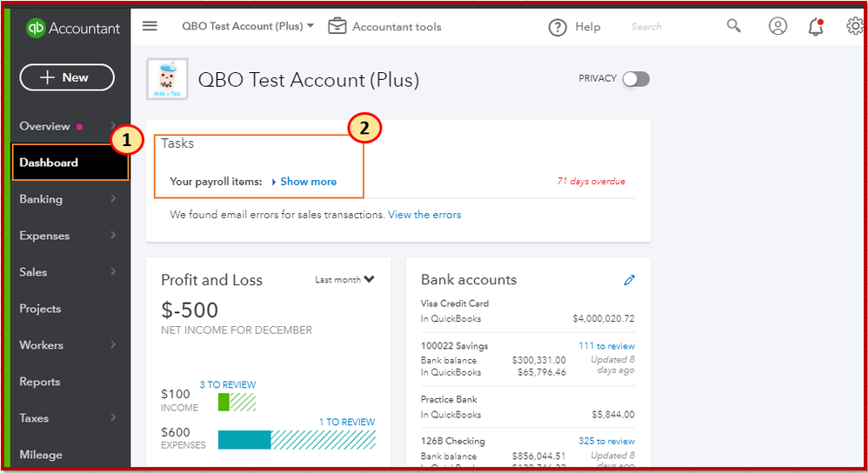Open Reports from the sidebar
Image resolution: width=868 pixels, height=473 pixels.
[x=40, y=382]
